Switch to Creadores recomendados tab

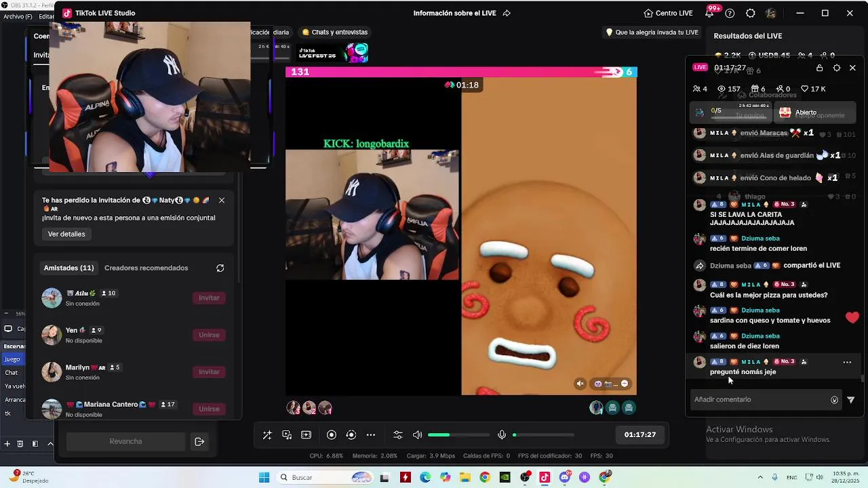point(146,268)
